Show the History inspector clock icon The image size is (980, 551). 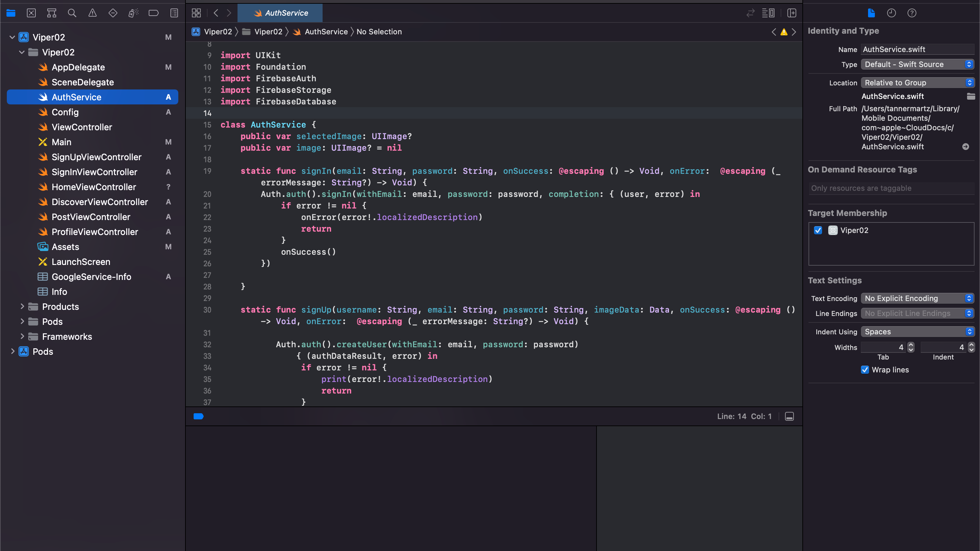(892, 13)
